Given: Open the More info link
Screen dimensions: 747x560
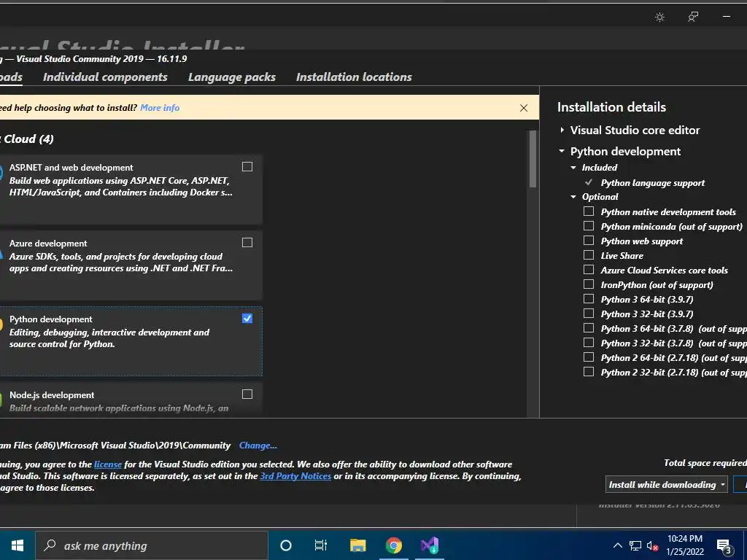Looking at the screenshot, I should pyautogui.click(x=160, y=108).
